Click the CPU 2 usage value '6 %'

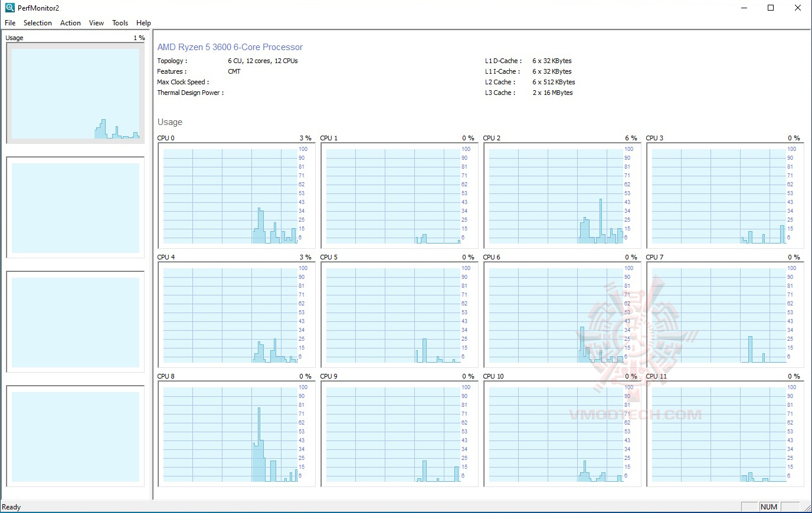pyautogui.click(x=631, y=138)
